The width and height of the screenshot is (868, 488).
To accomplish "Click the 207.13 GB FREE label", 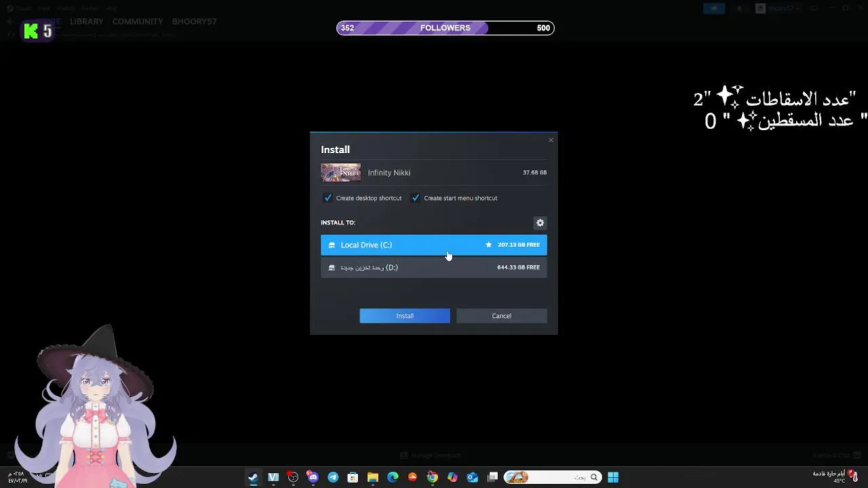I will (519, 245).
